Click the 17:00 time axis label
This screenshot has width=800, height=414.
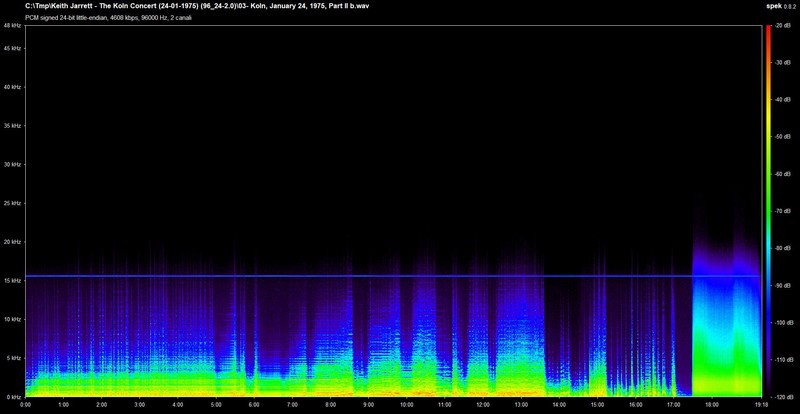point(674,404)
